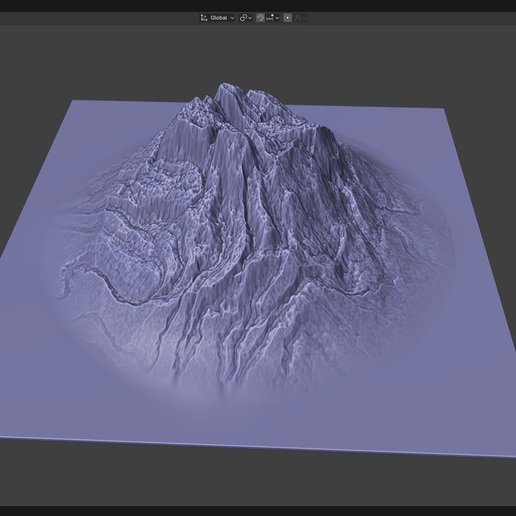
Task: Open the Global transform orientation dropdown
Action: (217, 18)
